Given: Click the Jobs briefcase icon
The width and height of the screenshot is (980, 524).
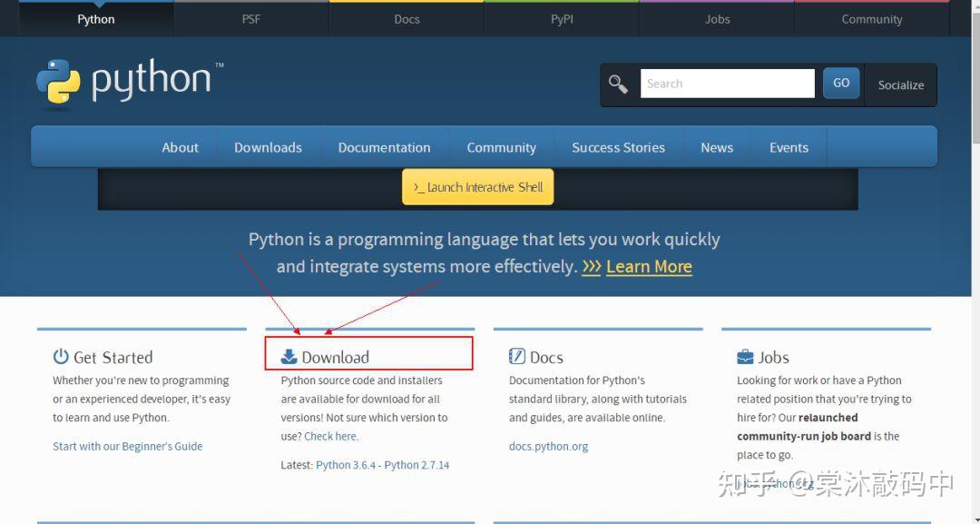Looking at the screenshot, I should point(745,357).
